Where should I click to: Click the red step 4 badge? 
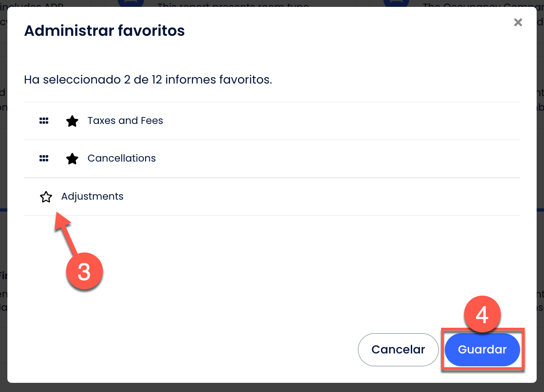click(481, 315)
